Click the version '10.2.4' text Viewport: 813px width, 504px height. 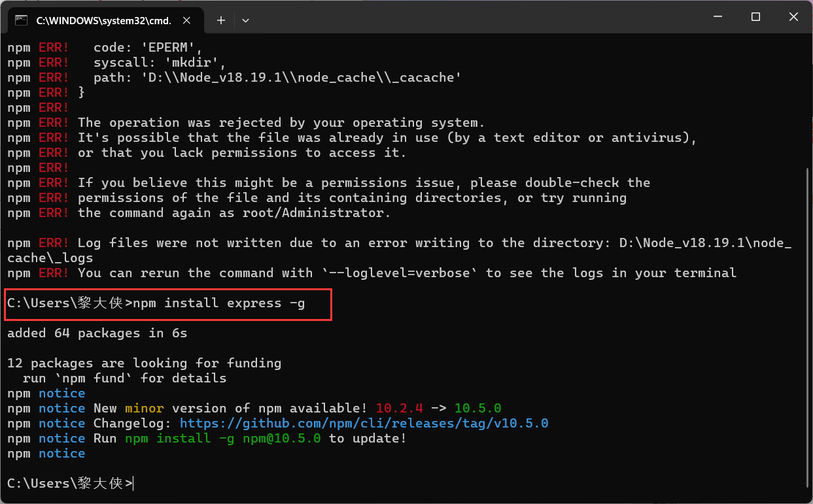pos(399,409)
